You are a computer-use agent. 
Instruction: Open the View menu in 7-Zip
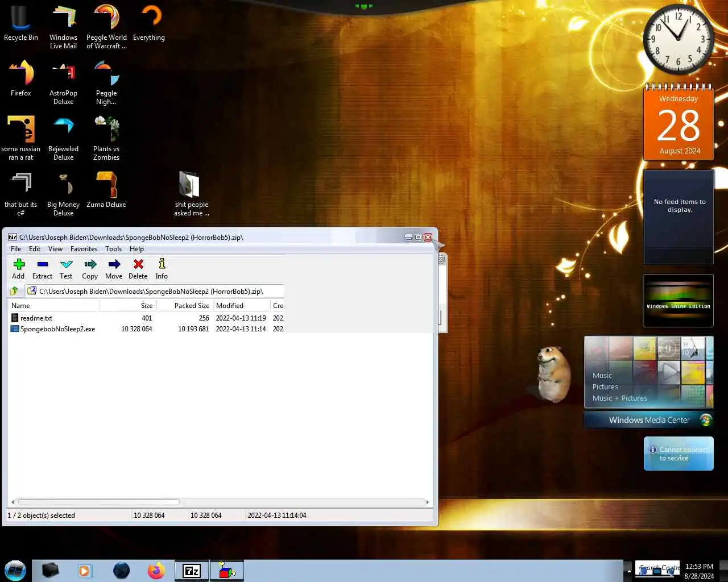(x=55, y=249)
